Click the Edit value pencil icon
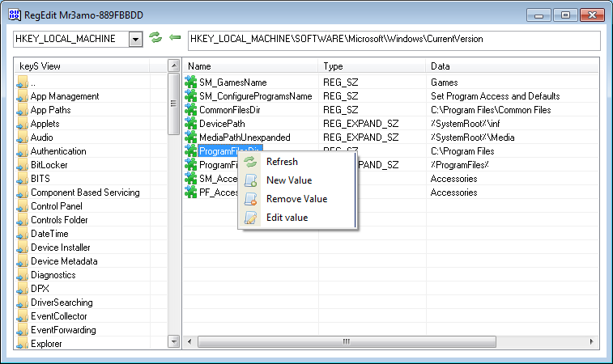The width and height of the screenshot is (613, 364). [x=250, y=218]
